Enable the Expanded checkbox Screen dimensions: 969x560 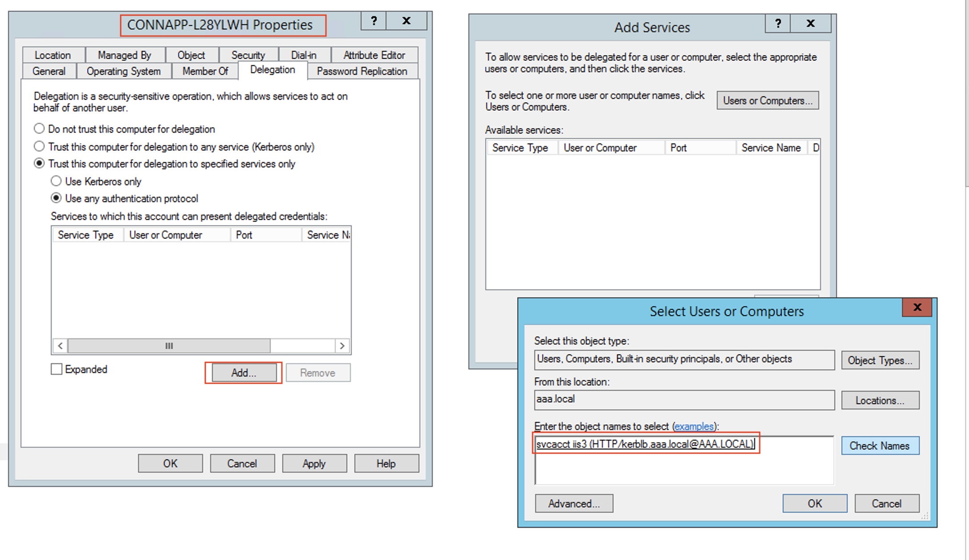57,369
